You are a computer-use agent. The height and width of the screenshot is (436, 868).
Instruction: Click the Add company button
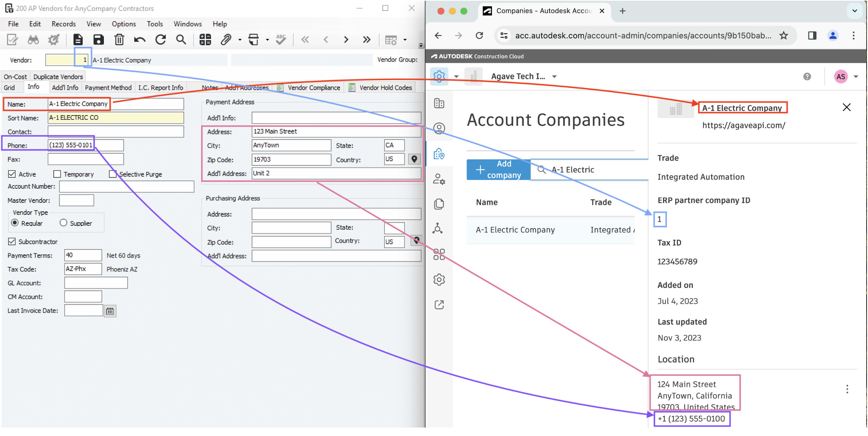498,170
